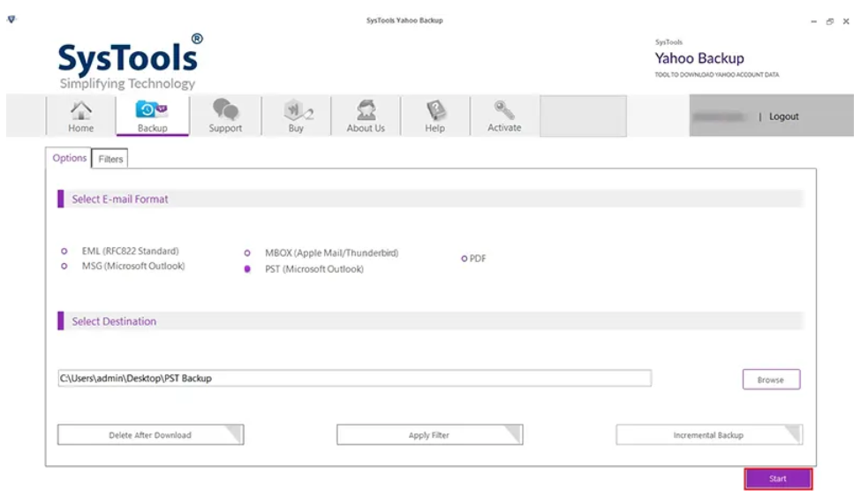Click the SysTools Simplifying Technology logo
This screenshot has height=504, width=861.
pos(131,62)
